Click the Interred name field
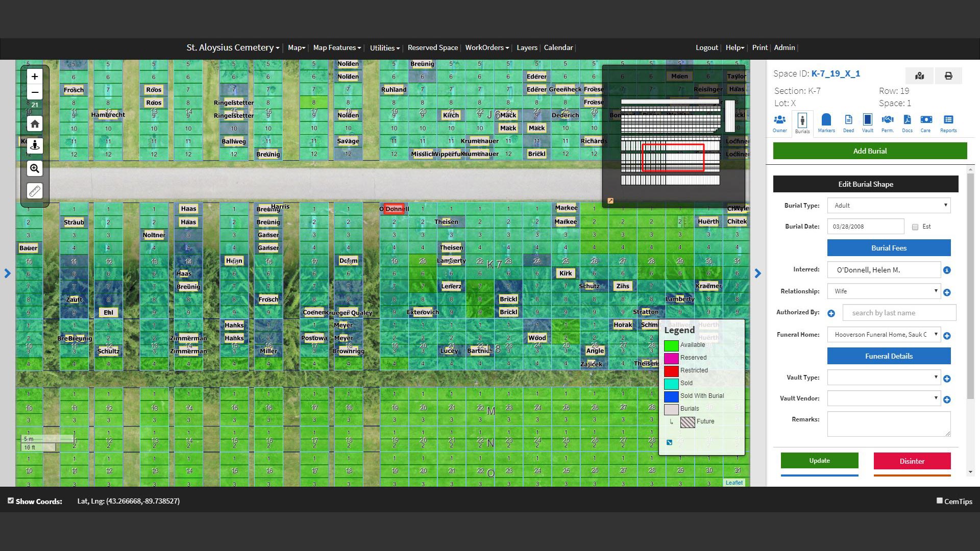Screen dimensions: 980x551 [884, 270]
